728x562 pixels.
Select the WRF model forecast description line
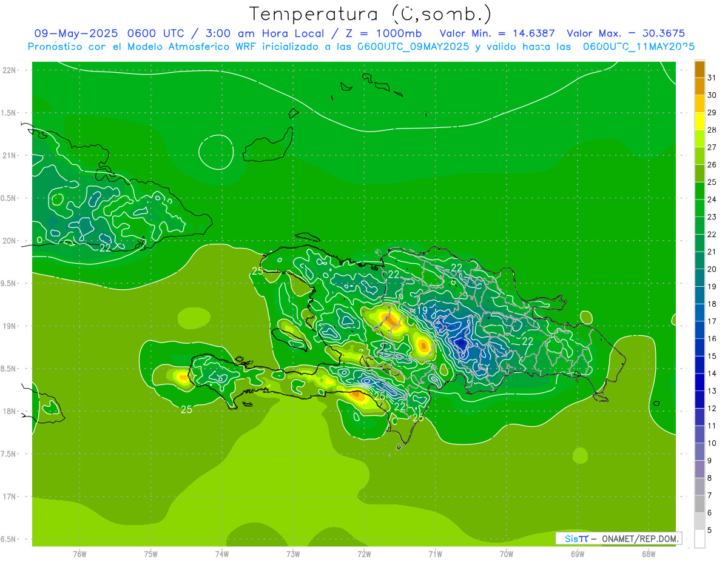(x=361, y=46)
